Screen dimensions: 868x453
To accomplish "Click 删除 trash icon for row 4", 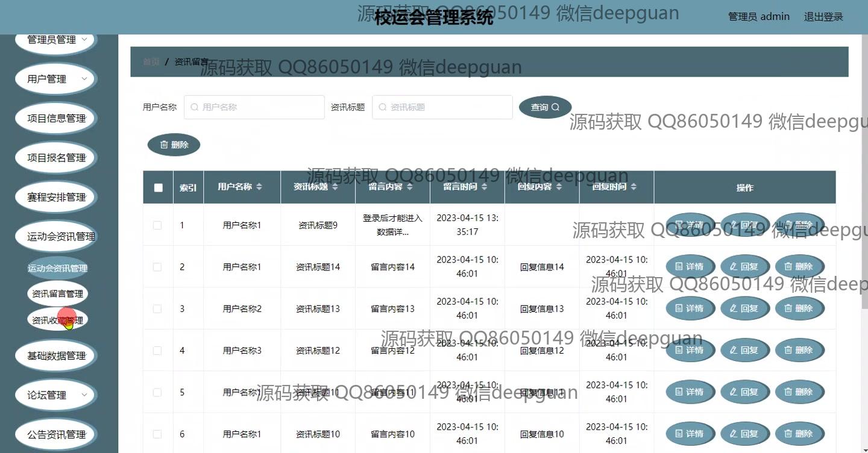I will coord(788,350).
